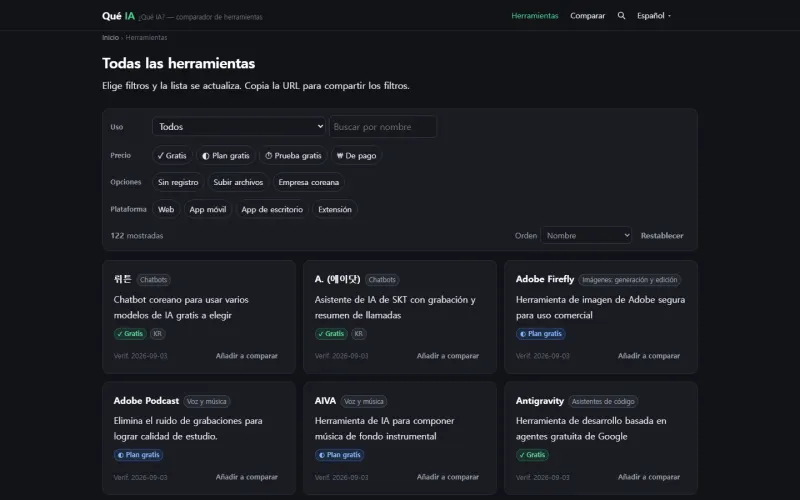The image size is (800, 500).
Task: Open the Antigravity tool card title
Action: pos(539,401)
